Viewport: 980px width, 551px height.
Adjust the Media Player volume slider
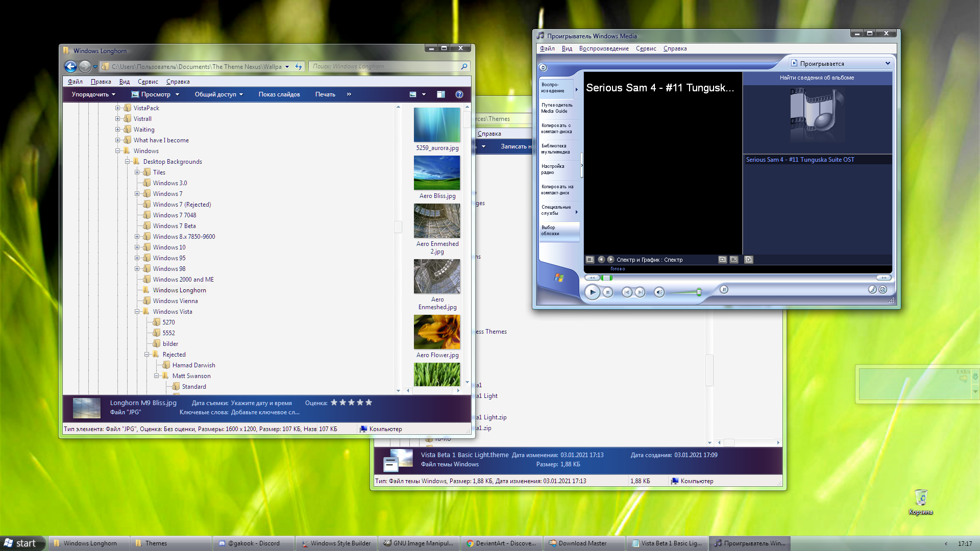pyautogui.click(x=699, y=292)
